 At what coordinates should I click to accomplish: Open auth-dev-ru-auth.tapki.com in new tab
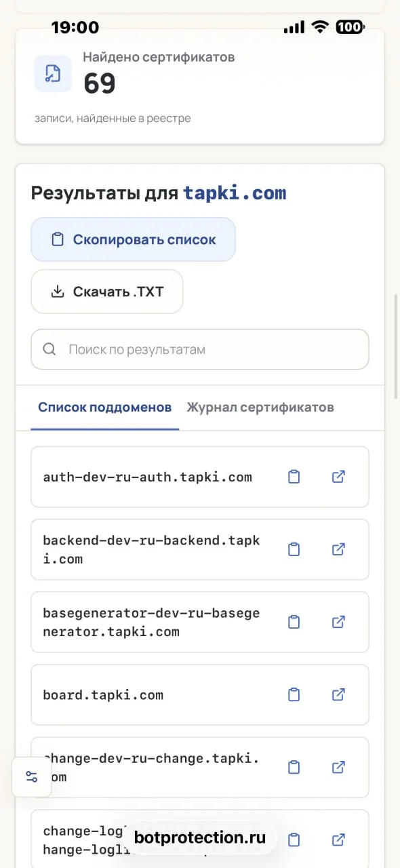pos(338,477)
